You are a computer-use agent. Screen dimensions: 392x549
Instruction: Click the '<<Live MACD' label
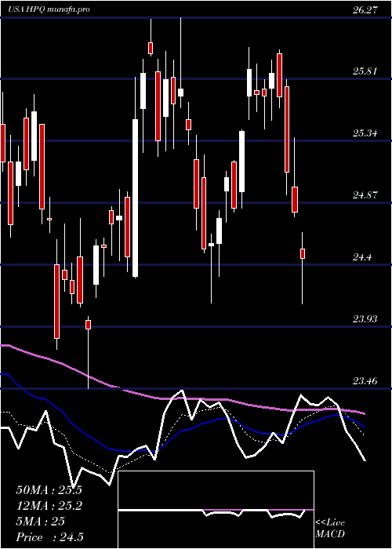330,529
